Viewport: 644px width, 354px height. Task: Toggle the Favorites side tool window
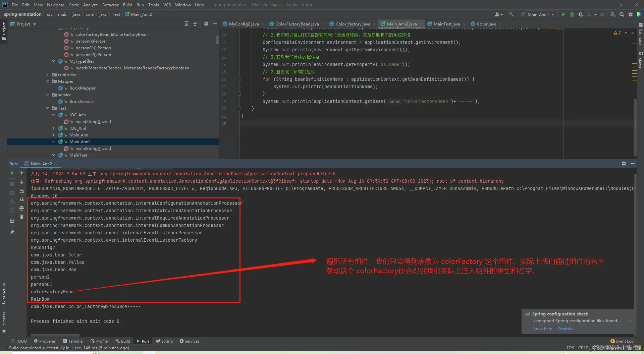[x=4, y=322]
